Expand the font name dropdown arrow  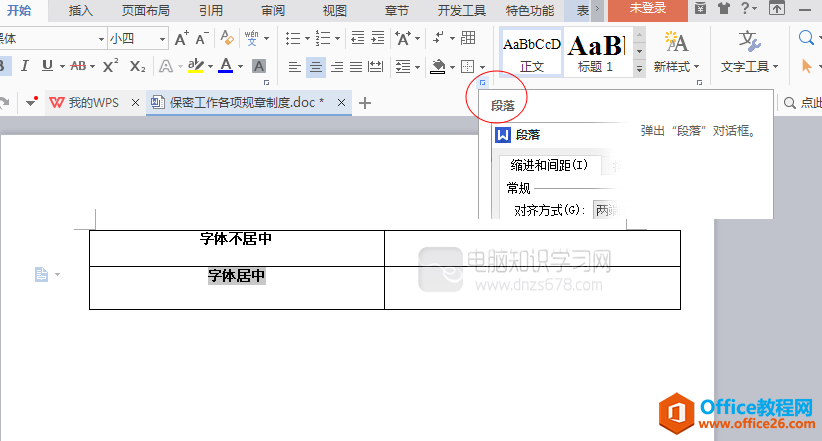101,39
